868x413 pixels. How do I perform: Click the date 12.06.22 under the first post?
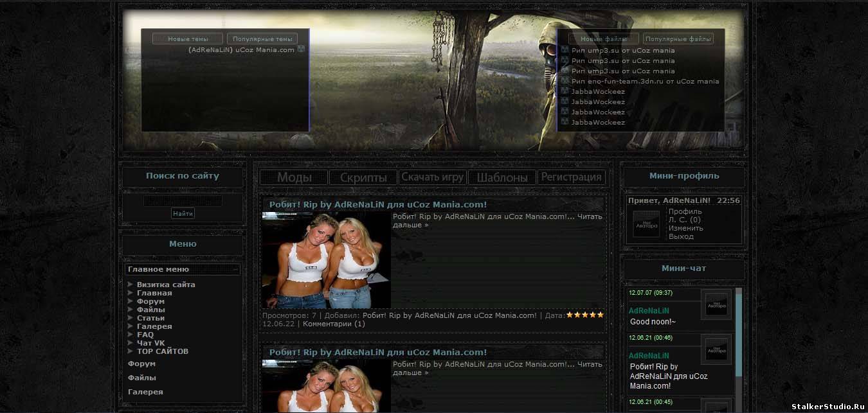tap(278, 324)
